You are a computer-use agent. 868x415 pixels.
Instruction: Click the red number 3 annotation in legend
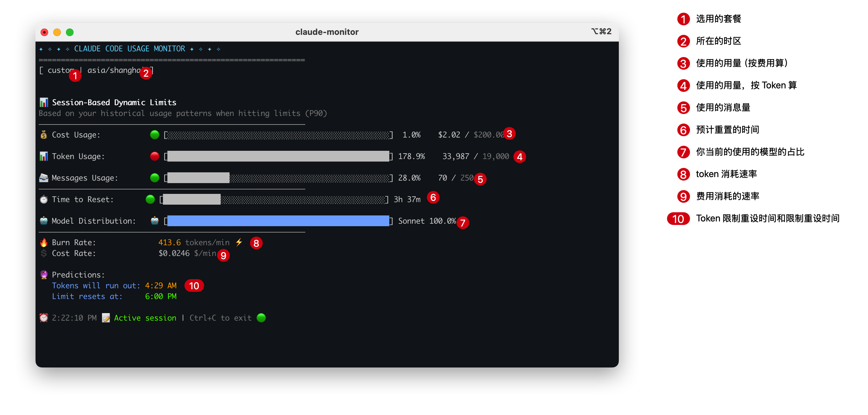[x=683, y=63]
